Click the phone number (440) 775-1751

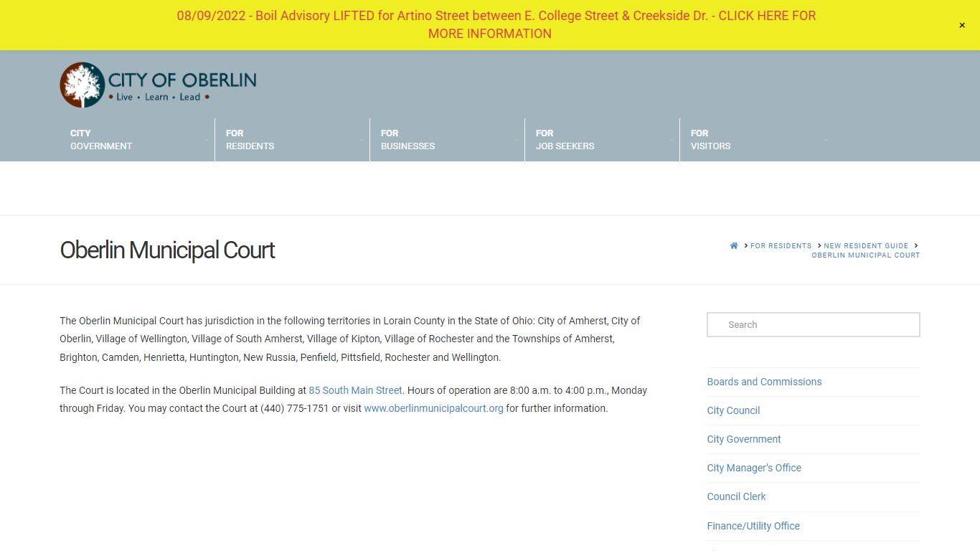pyautogui.click(x=294, y=408)
